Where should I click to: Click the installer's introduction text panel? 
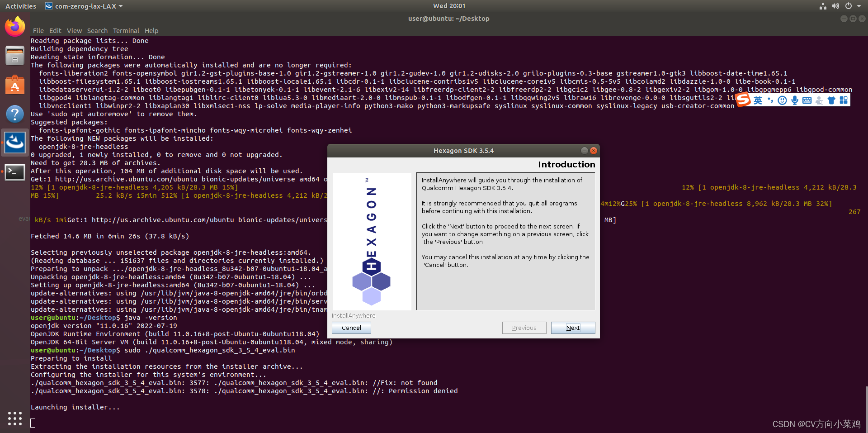(505, 241)
